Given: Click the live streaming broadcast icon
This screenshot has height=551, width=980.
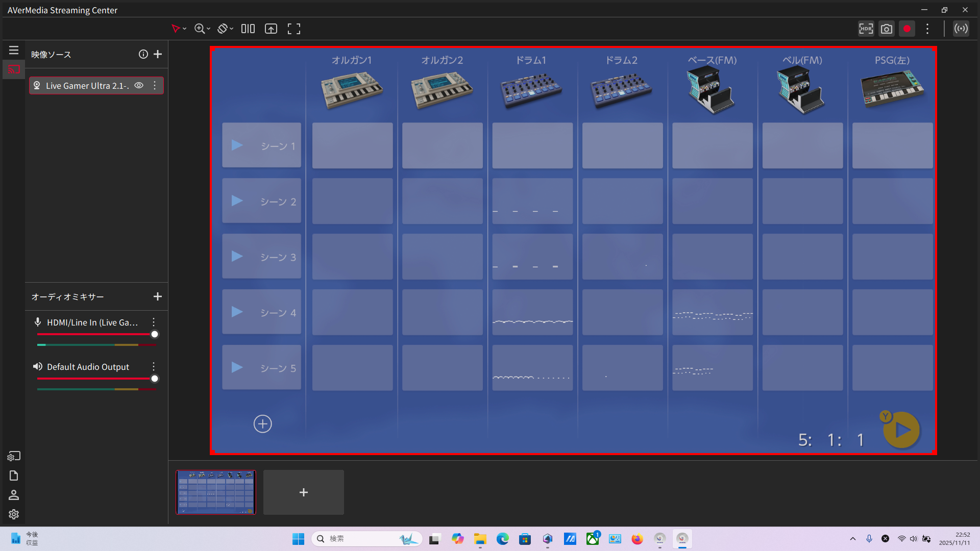Looking at the screenshot, I should tap(961, 29).
